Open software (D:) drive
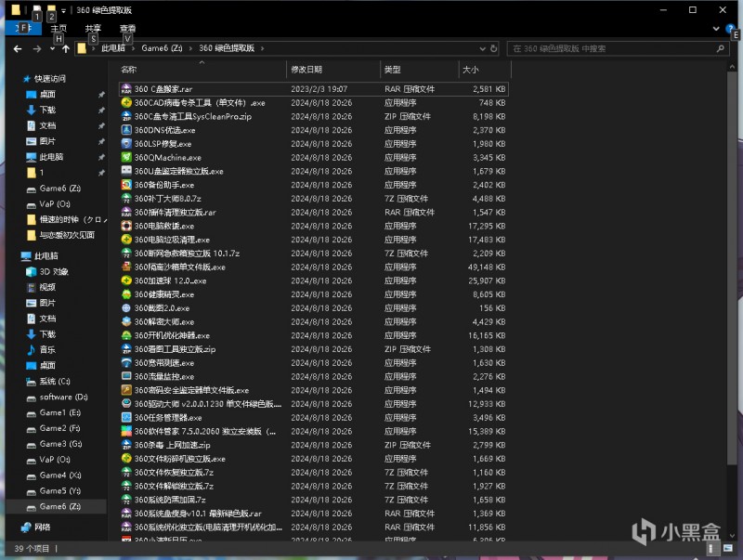Screen dimensions: 743x560 point(63,397)
